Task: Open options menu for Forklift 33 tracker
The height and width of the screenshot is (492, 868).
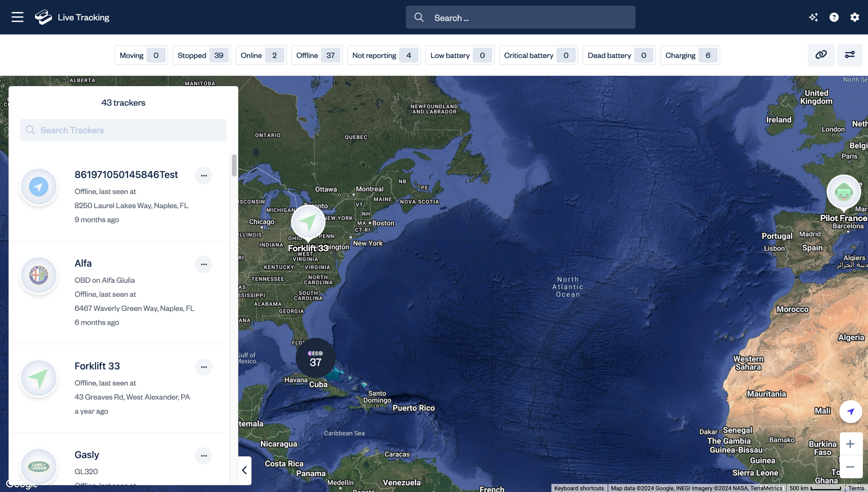Action: [203, 367]
